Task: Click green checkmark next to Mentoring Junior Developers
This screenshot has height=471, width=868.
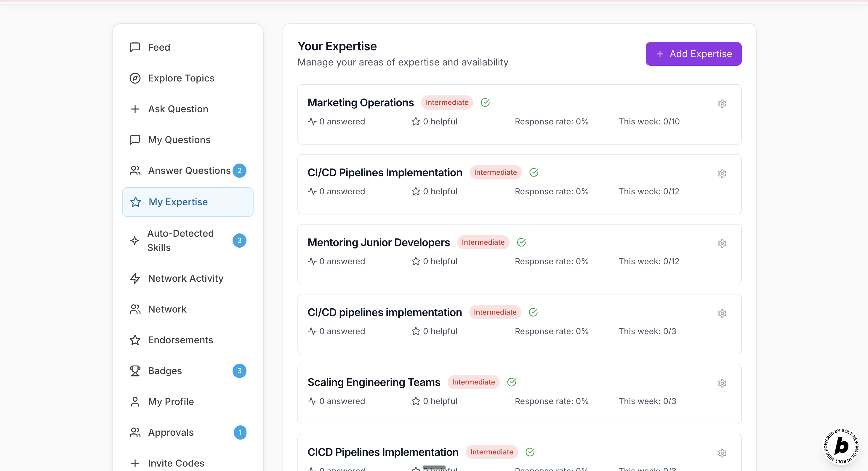Action: click(521, 242)
